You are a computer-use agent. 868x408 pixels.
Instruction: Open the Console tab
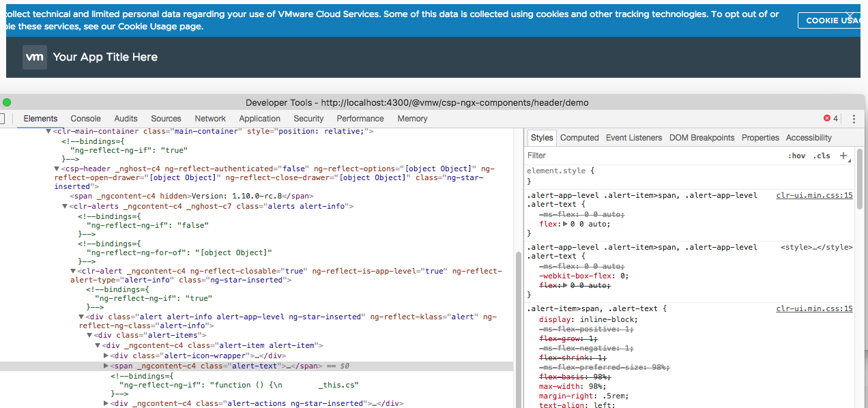point(85,119)
